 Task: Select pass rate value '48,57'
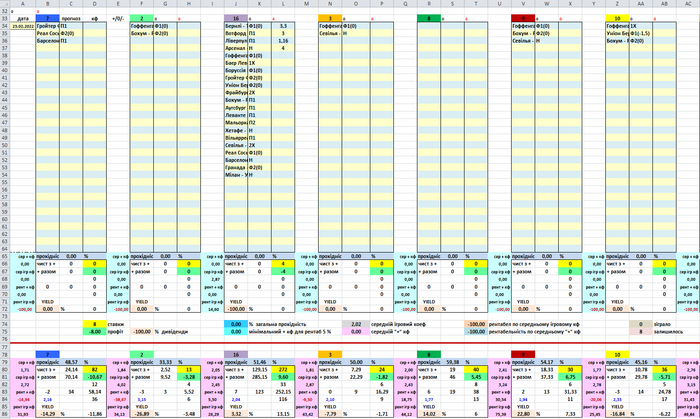click(x=71, y=362)
